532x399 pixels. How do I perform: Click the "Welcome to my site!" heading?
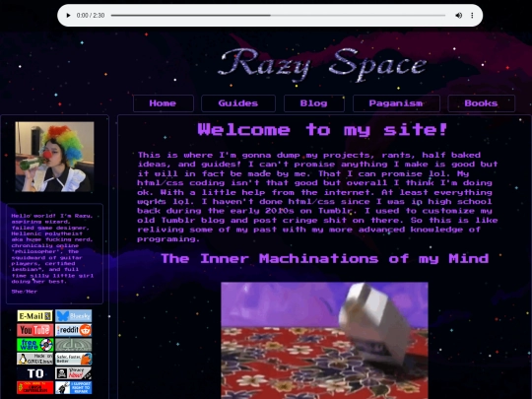pos(323,130)
